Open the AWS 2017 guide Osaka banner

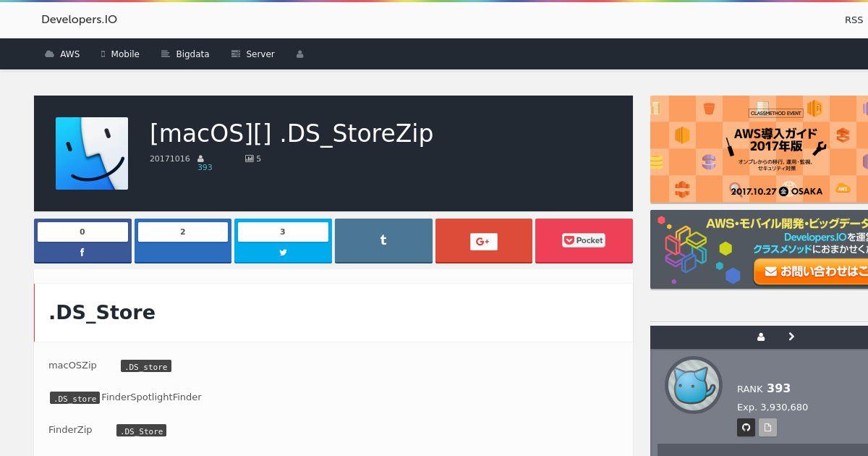click(759, 149)
